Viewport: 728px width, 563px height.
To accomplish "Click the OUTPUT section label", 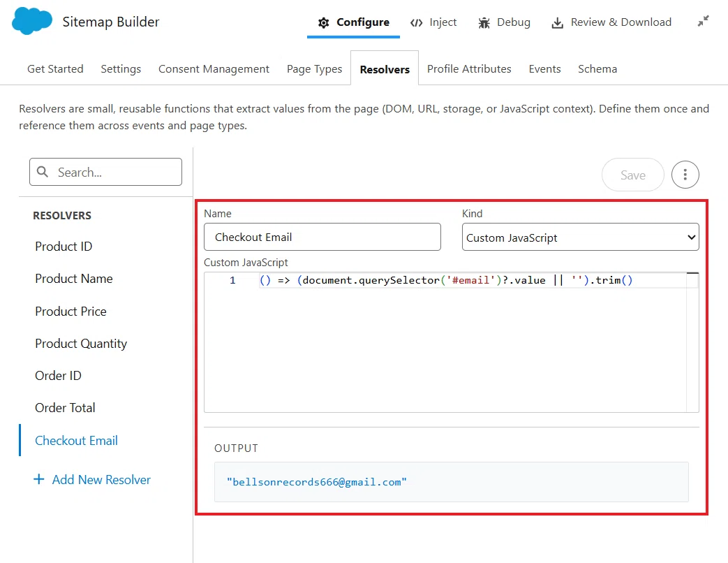I will tap(236, 448).
